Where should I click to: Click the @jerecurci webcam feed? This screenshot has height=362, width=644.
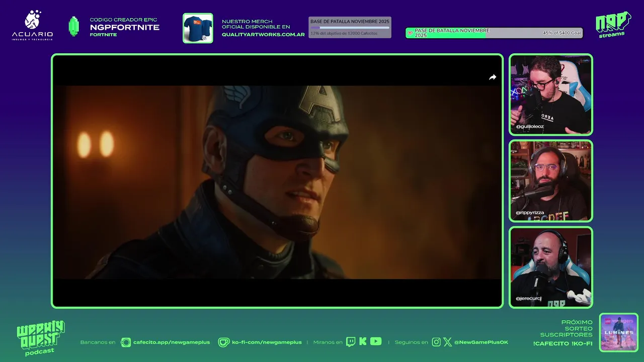pyautogui.click(x=551, y=267)
